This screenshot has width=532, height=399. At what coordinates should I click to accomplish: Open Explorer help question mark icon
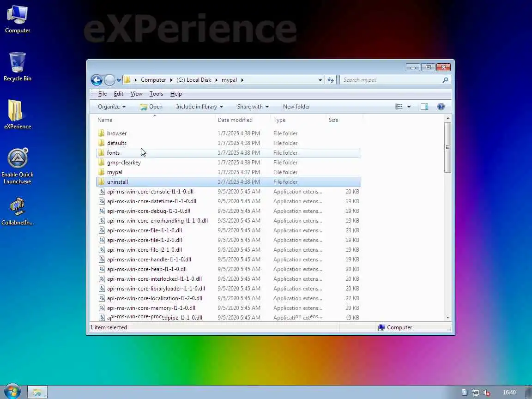tap(441, 107)
